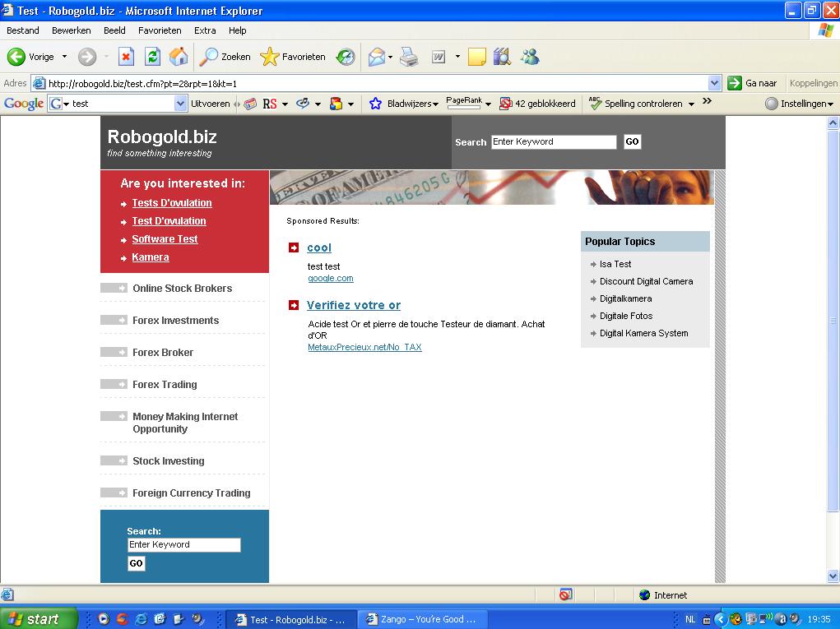Click the Windows start button
840x629 pixels.
coord(38,619)
